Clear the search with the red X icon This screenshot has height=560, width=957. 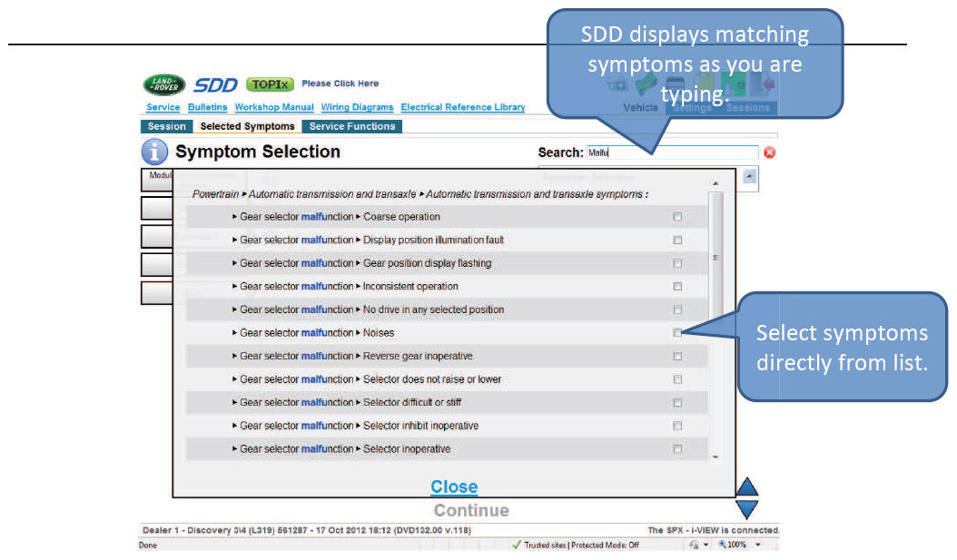click(770, 152)
